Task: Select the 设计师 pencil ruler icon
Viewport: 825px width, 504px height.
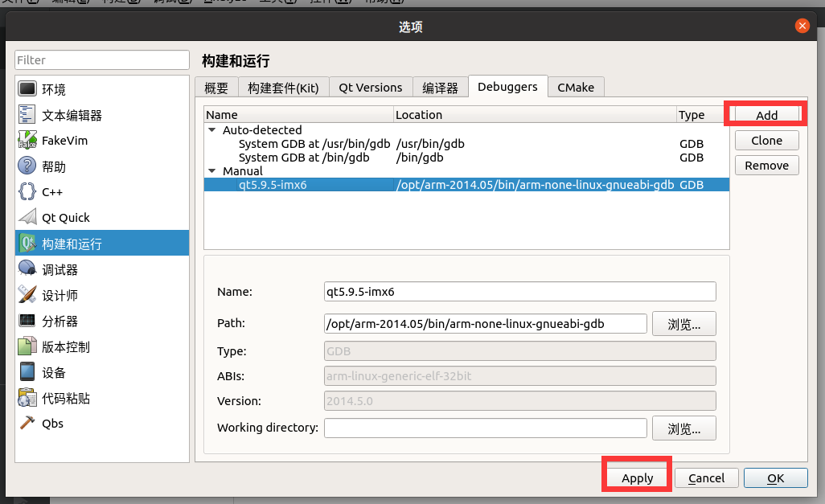Action: (x=27, y=295)
